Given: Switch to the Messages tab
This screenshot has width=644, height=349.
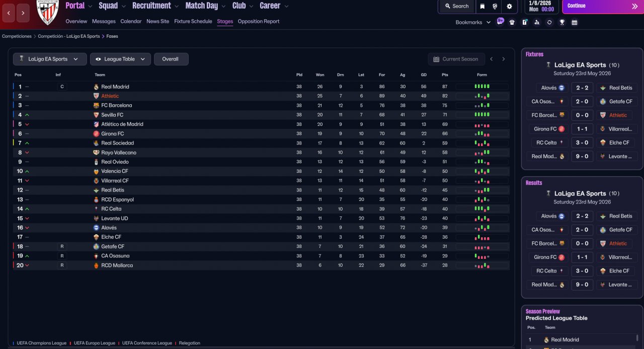Looking at the screenshot, I should 104,22.
